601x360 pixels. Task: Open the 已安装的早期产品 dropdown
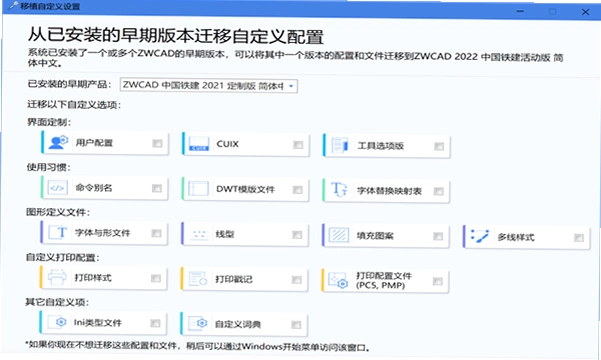tap(209, 85)
